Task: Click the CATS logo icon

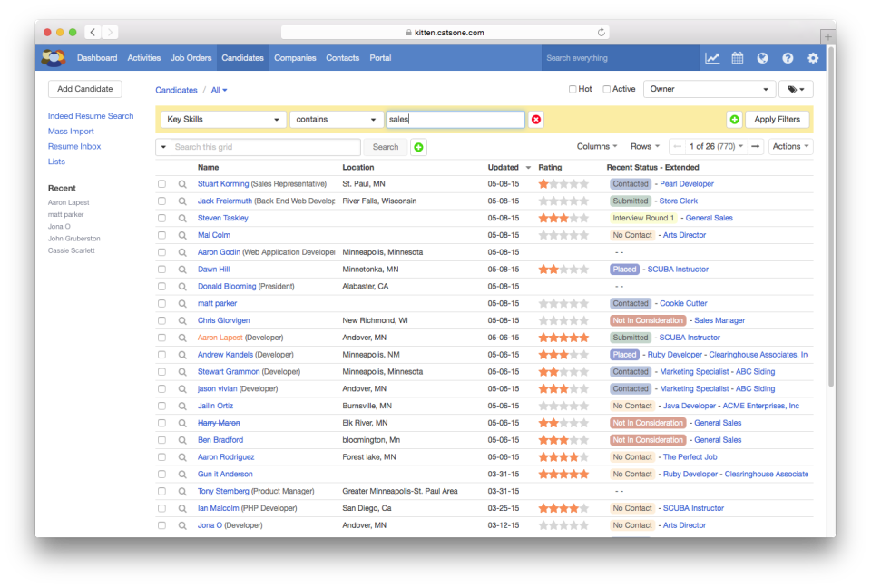Action: [54, 58]
